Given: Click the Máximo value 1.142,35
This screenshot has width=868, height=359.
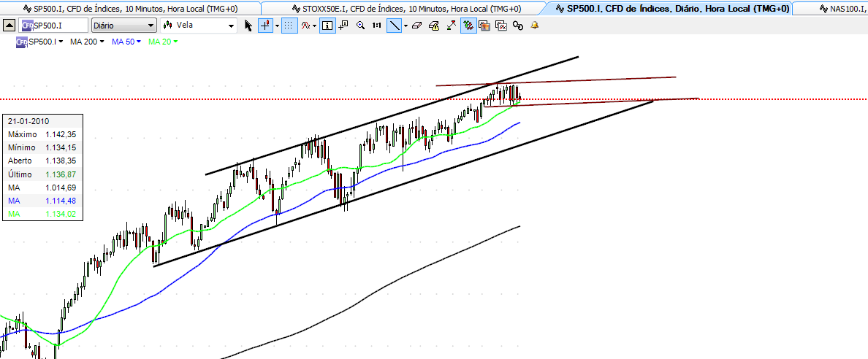Looking at the screenshot, I should [61, 134].
